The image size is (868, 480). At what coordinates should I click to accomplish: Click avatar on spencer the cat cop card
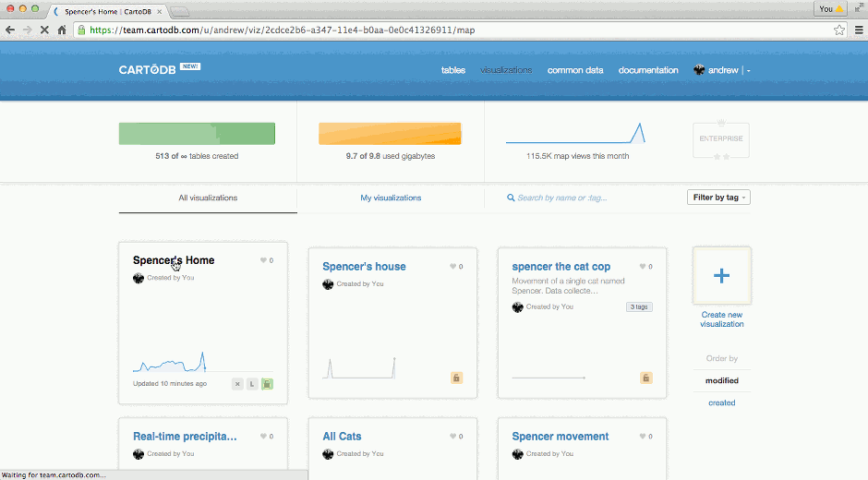(518, 307)
